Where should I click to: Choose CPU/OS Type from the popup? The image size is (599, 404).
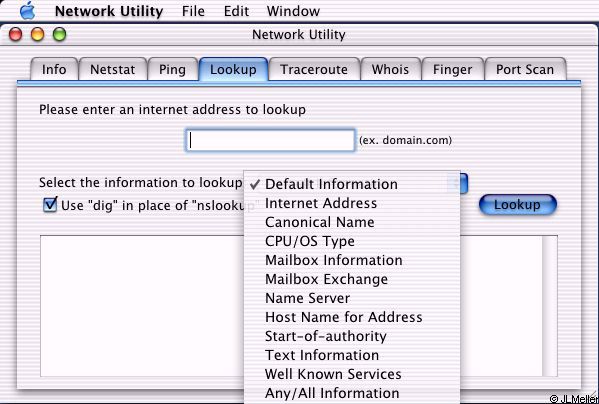click(351, 241)
